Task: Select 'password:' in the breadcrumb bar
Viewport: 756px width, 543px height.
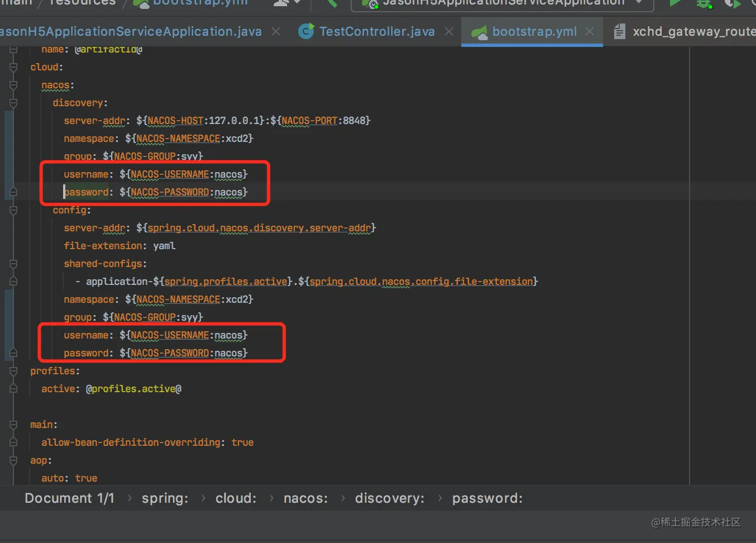Action: [x=487, y=498]
